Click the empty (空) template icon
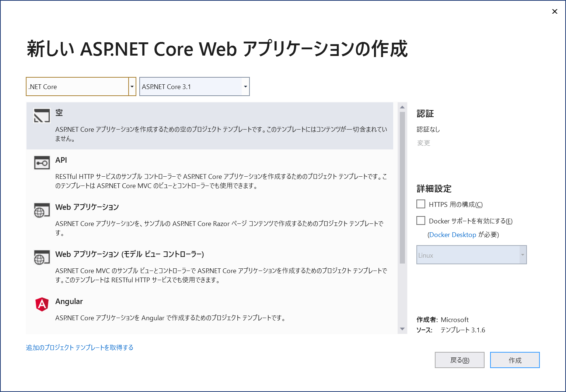 [42, 115]
